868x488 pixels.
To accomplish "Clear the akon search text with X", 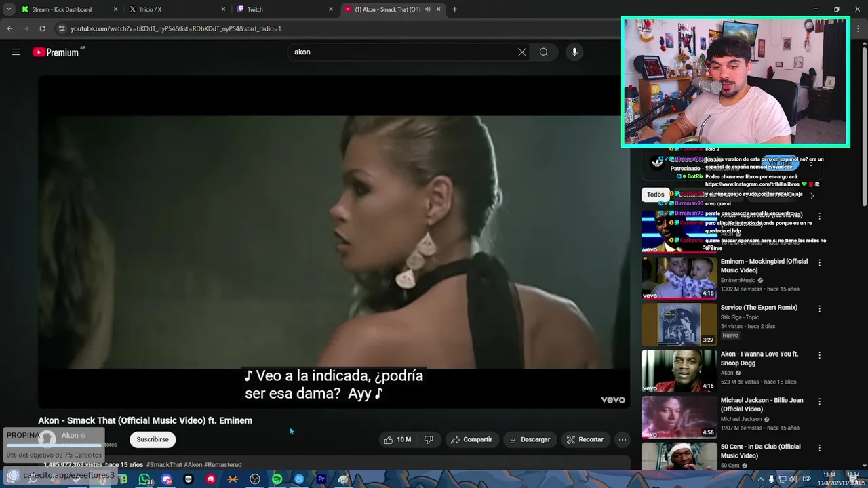I will click(522, 52).
